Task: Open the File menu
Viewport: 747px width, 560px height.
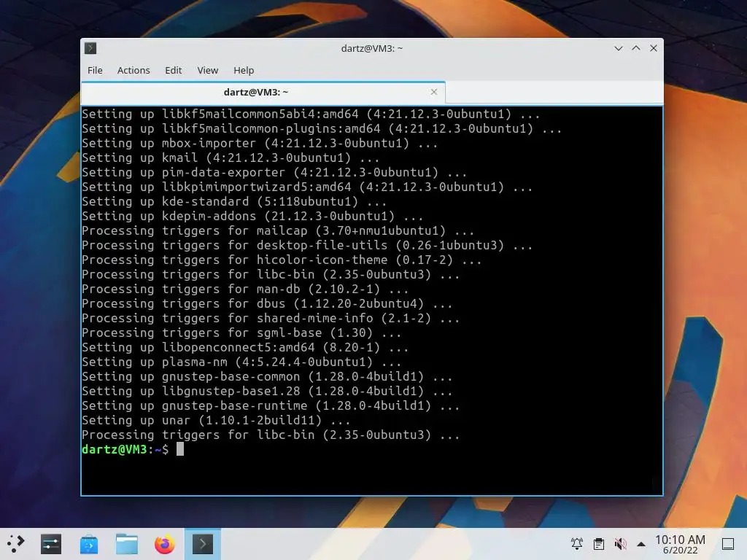Action: pos(95,70)
